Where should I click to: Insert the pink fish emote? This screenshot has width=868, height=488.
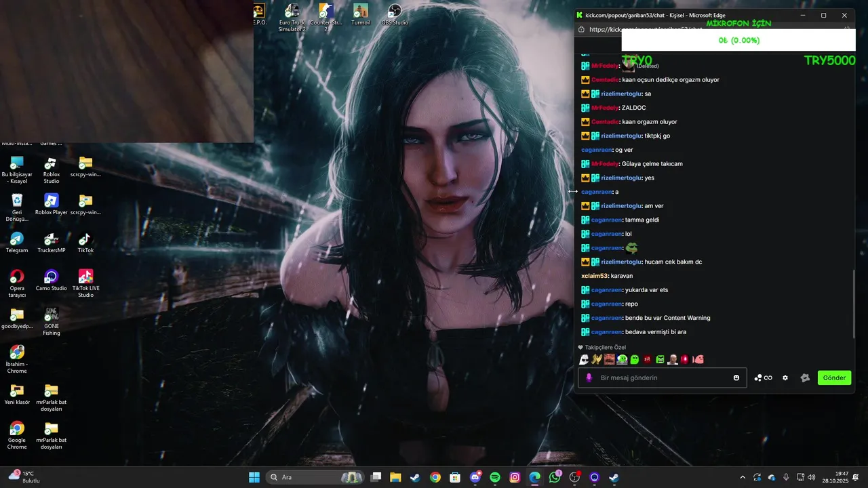click(698, 359)
